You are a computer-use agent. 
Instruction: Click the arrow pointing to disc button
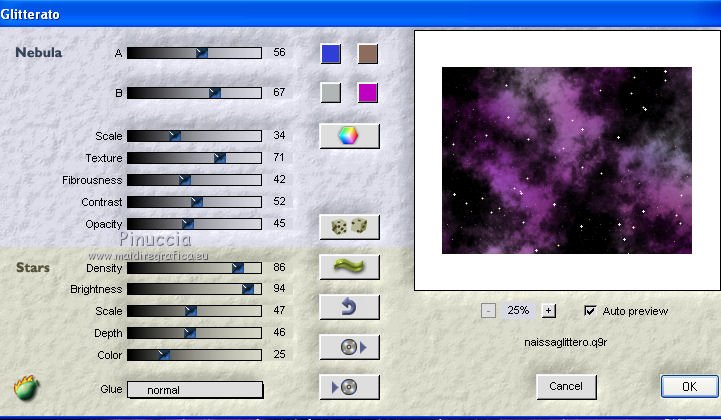[x=349, y=387]
